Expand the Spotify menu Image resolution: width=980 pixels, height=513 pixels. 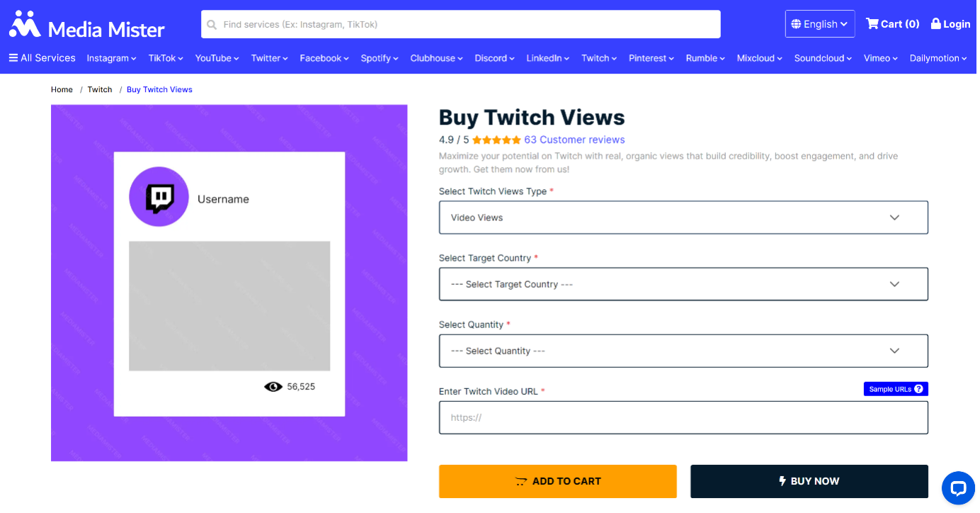point(380,58)
